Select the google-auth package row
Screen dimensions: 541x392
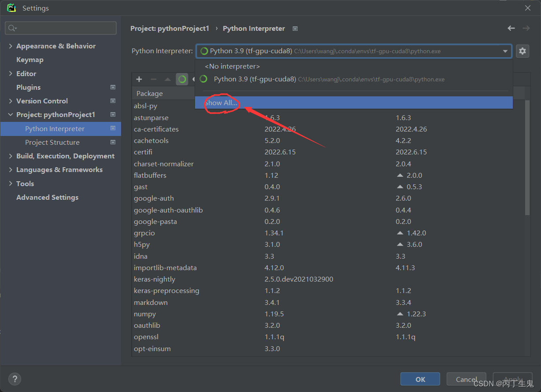(328, 198)
